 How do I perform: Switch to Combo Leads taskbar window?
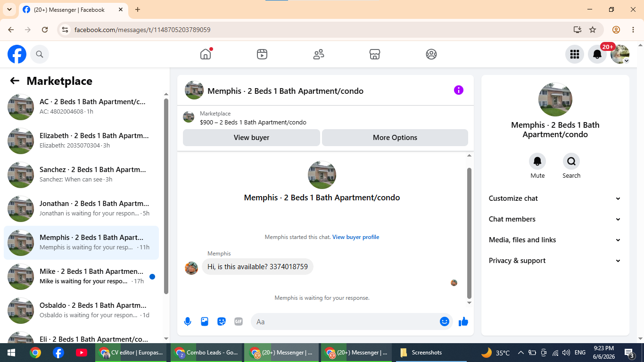click(206, 353)
